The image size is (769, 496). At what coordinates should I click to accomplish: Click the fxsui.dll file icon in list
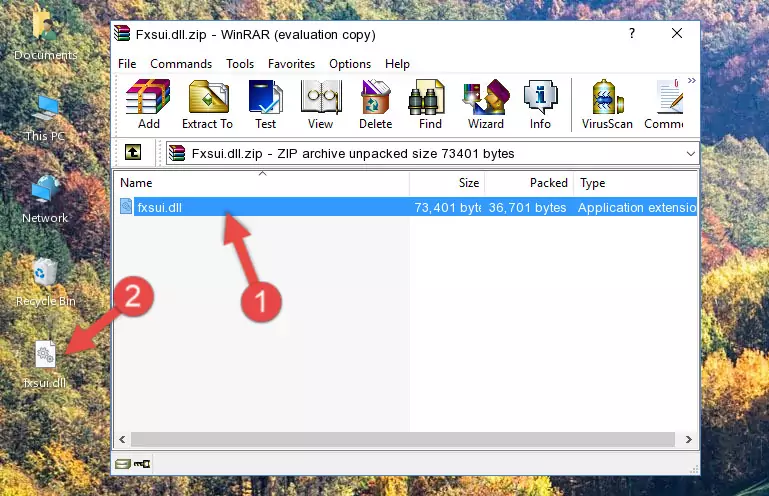coord(126,207)
